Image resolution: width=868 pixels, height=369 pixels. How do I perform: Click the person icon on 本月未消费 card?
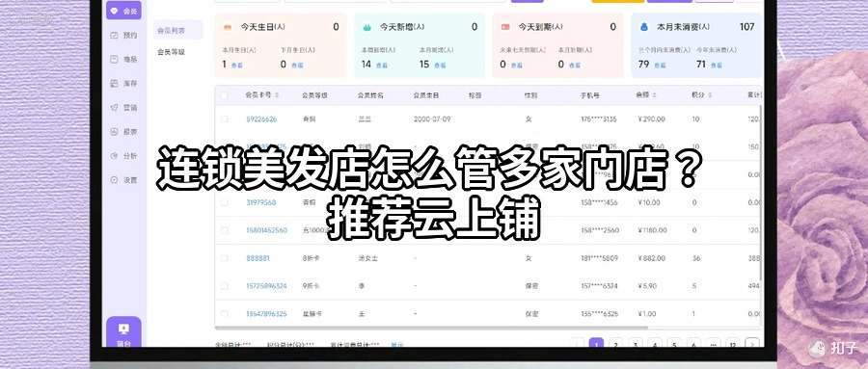click(644, 27)
